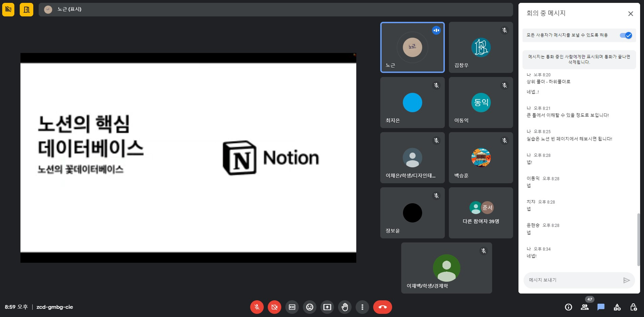The height and width of the screenshot is (317, 644).
Task: Click 이동익 muted microphone icon
Action: point(505,85)
